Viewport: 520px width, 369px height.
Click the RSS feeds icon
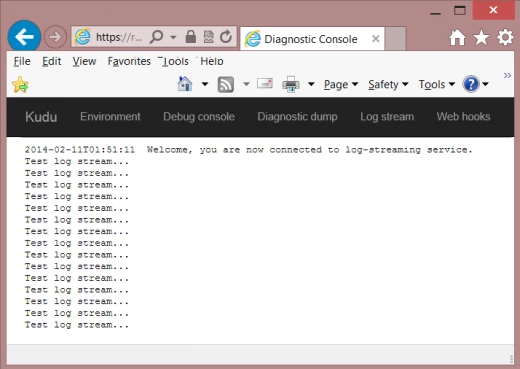226,84
